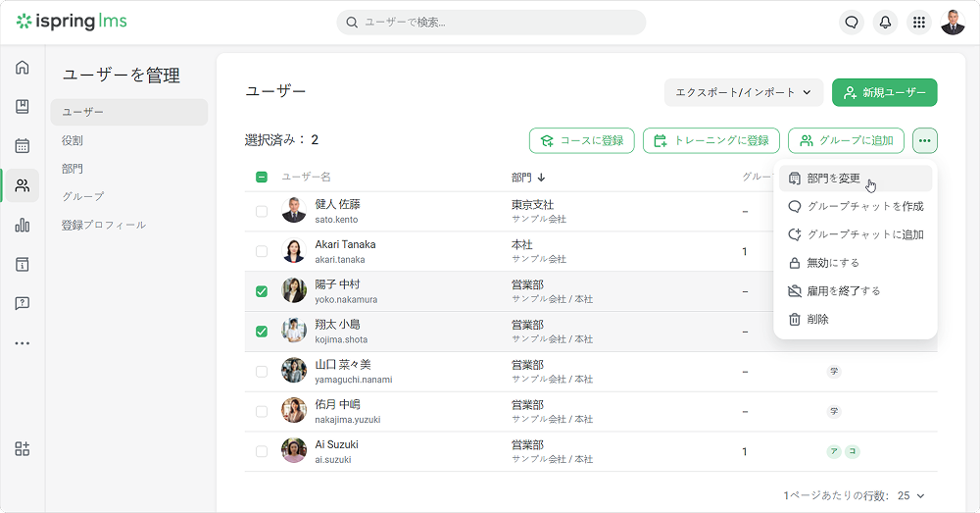
Task: Click the add-widgets icon at sidebar bottom
Action: [x=22, y=448]
